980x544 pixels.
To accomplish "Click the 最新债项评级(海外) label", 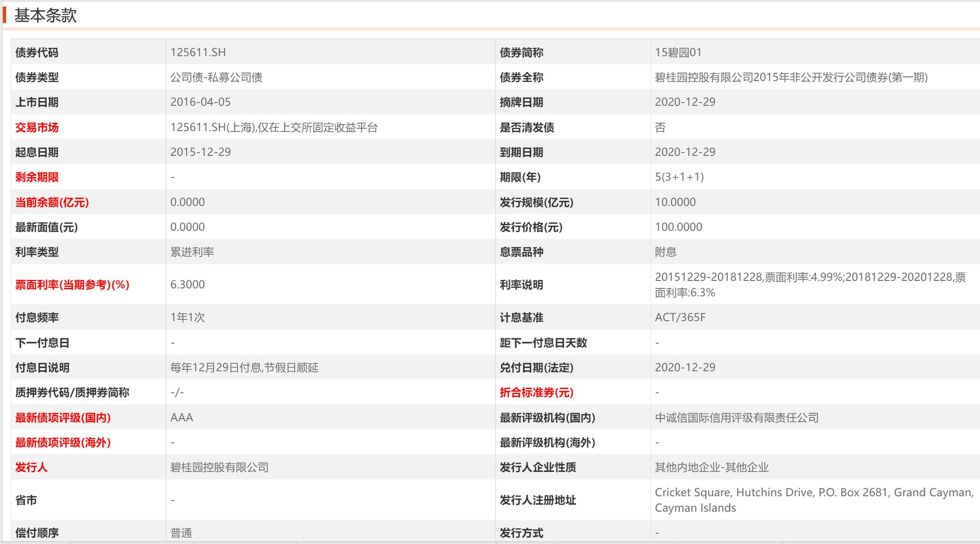I will 63,442.
